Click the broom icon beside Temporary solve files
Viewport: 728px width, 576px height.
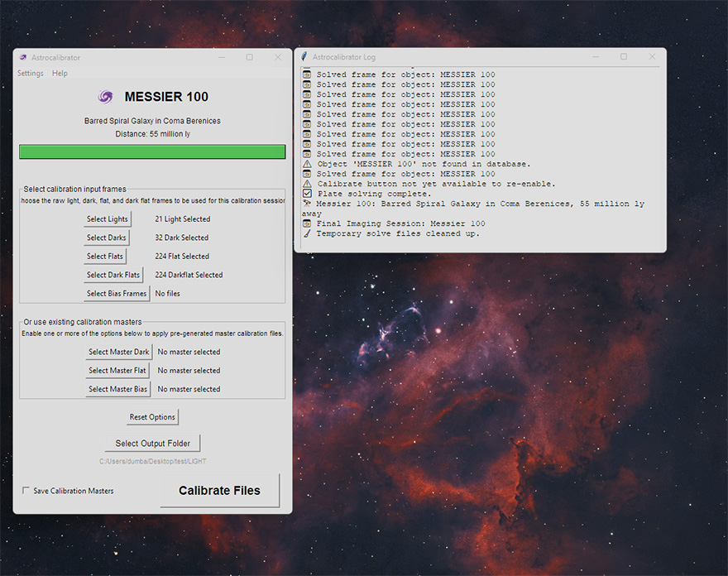307,233
